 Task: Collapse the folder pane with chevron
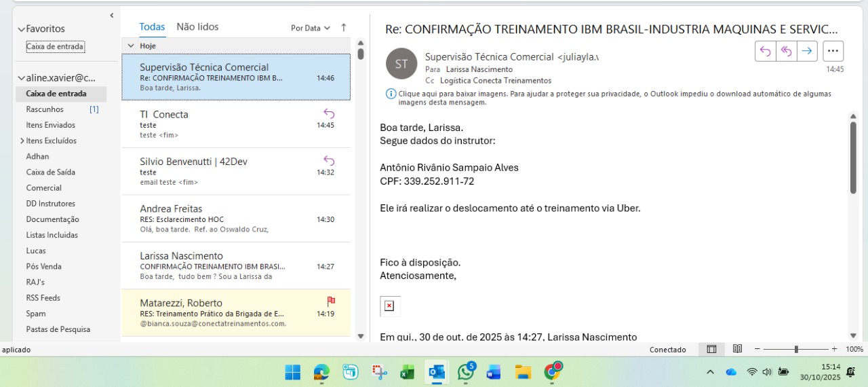pos(112,15)
